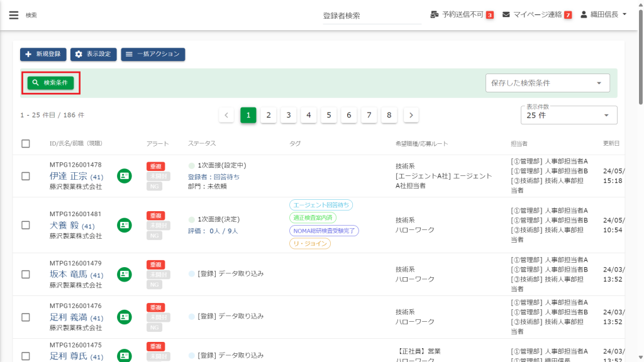Viewport: 644px width, 362px height.
Task: Click green profile card icon for 犬養 毅
Action: pyautogui.click(x=125, y=225)
